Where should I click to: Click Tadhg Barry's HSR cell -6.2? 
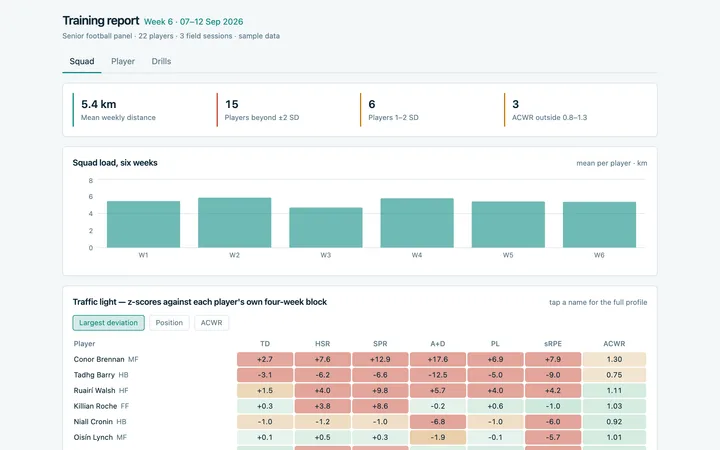tap(322, 375)
